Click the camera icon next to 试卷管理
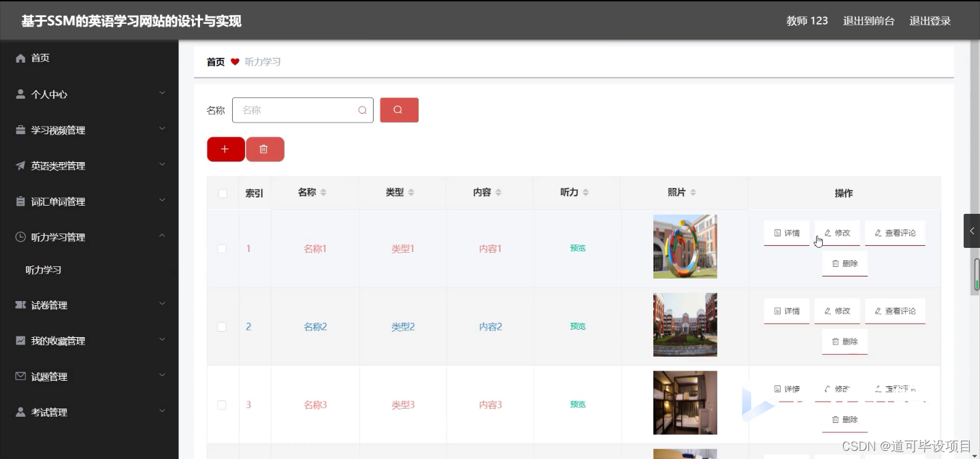The width and height of the screenshot is (980, 459). tap(20, 305)
